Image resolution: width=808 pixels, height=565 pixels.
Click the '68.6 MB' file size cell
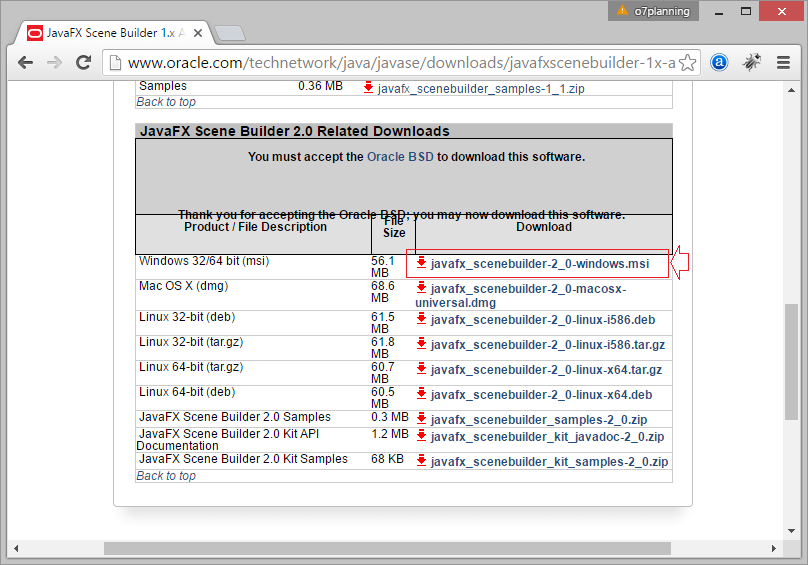click(383, 292)
